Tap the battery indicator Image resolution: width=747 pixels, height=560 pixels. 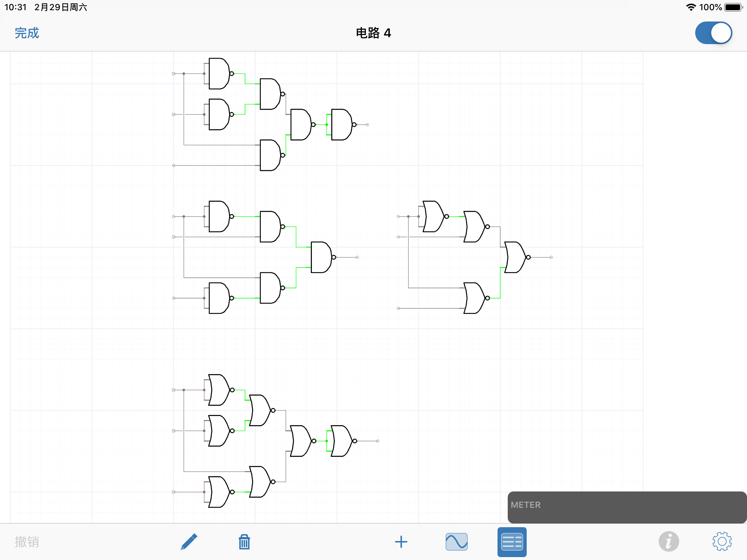(734, 6)
